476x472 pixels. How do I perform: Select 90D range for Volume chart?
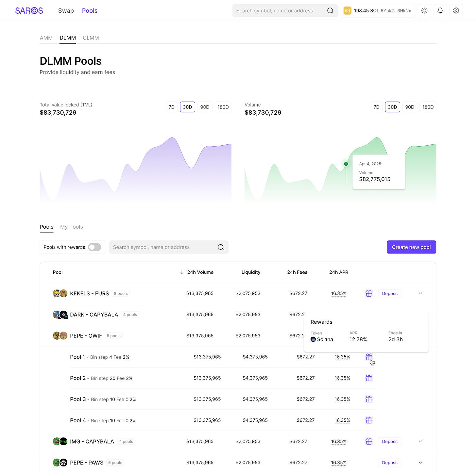point(410,107)
